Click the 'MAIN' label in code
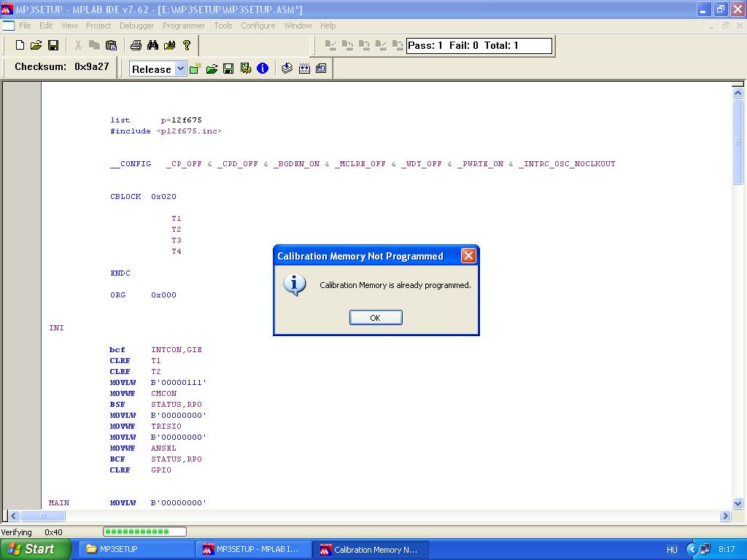The width and height of the screenshot is (747, 560). (59, 503)
